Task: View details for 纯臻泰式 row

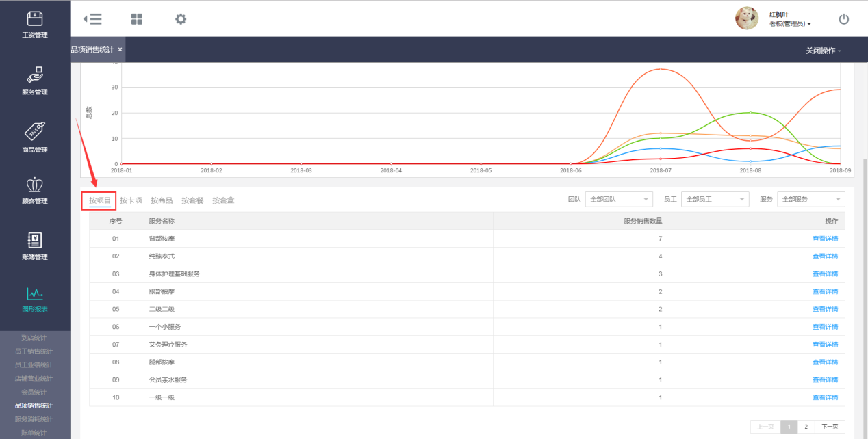Action: 825,256
